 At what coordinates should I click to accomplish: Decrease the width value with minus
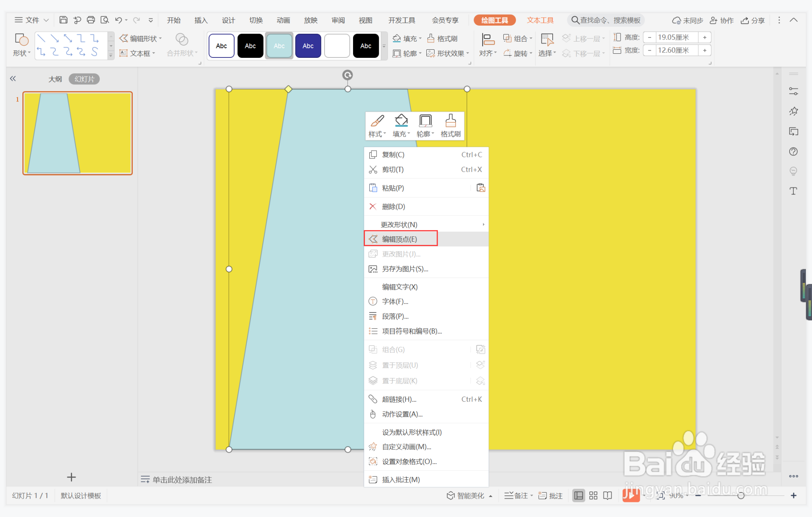click(650, 51)
